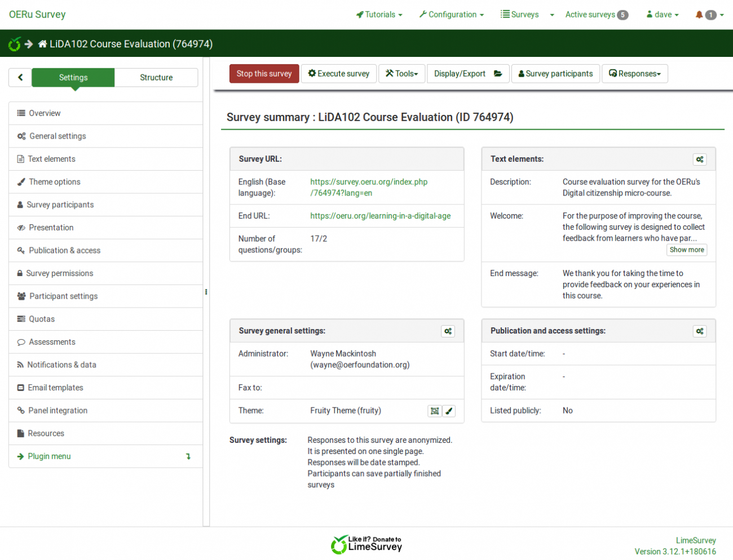The image size is (733, 560).
Task: Click the Assessments comment icon
Action: click(x=21, y=342)
